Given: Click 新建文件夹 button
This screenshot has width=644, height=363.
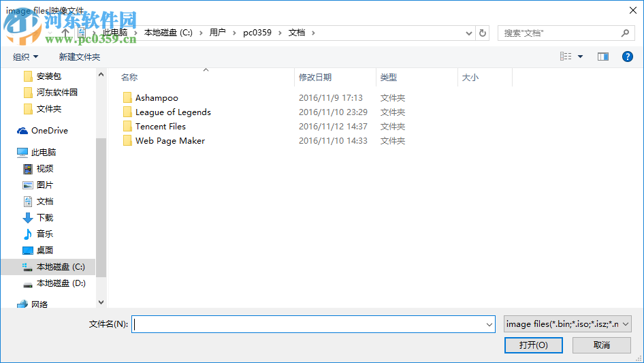Looking at the screenshot, I should pos(79,57).
